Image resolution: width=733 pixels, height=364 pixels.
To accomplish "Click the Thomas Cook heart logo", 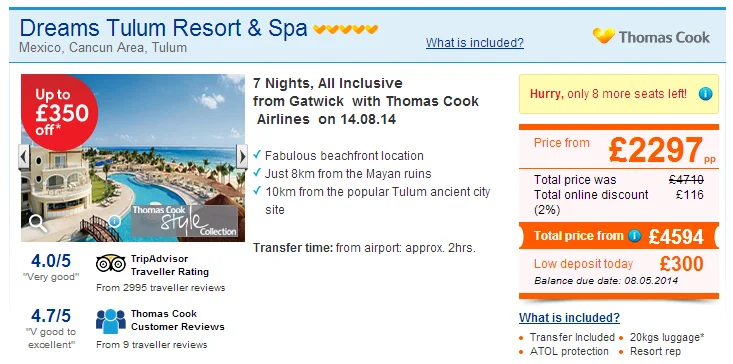I will pos(603,36).
